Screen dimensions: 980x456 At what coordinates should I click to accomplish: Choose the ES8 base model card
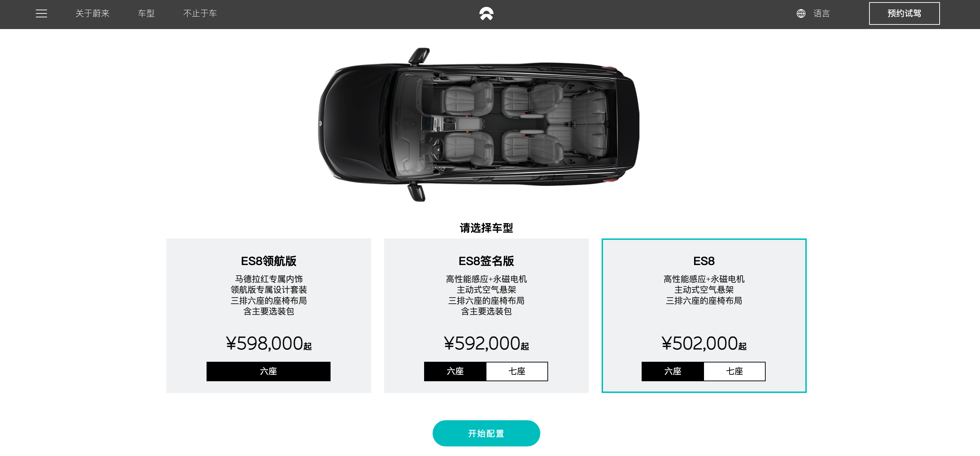click(704, 315)
